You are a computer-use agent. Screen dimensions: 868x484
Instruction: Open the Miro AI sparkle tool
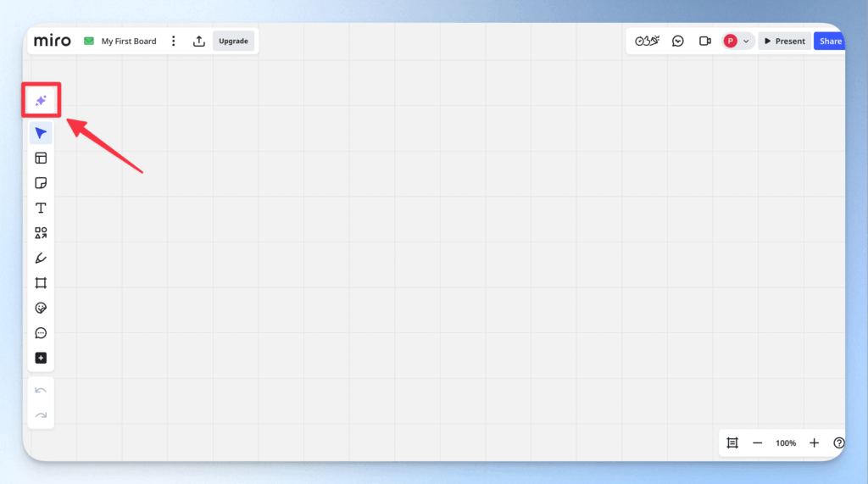click(x=41, y=100)
